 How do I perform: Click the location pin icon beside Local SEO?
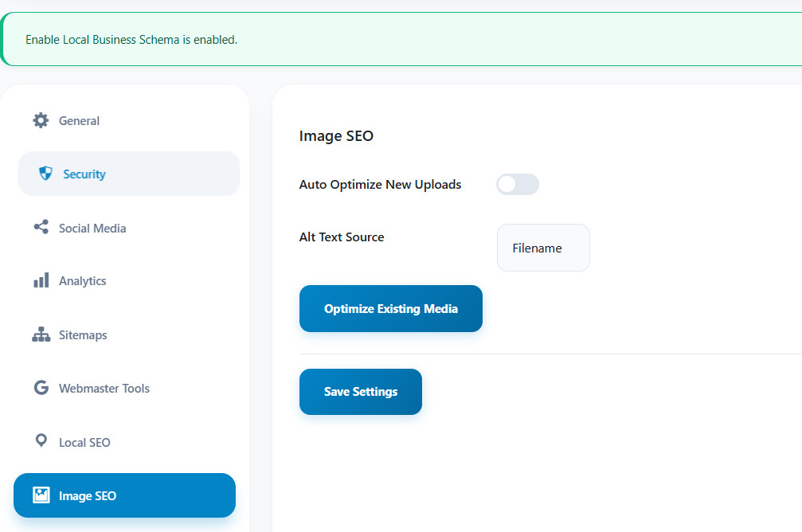(41, 441)
